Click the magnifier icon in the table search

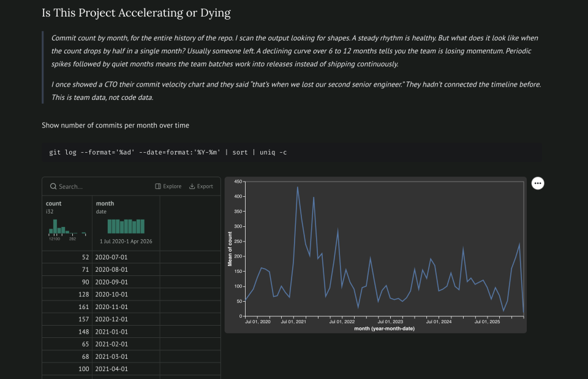pos(53,186)
